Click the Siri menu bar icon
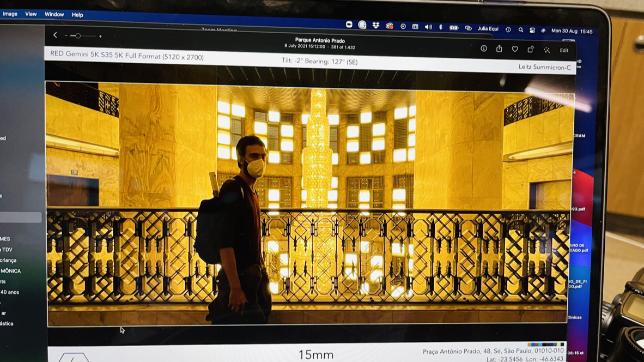644x362 pixels. [x=543, y=31]
